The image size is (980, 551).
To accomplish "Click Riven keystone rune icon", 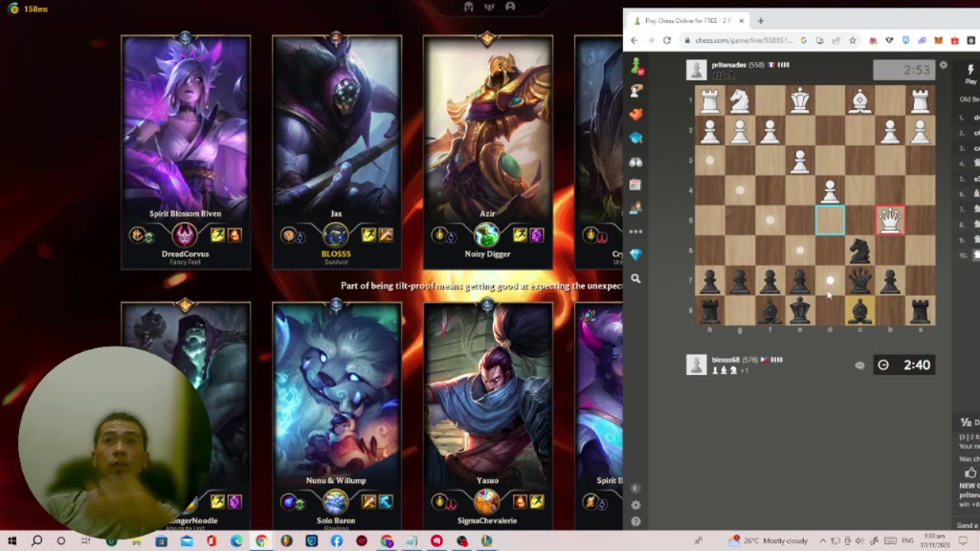I will (185, 235).
